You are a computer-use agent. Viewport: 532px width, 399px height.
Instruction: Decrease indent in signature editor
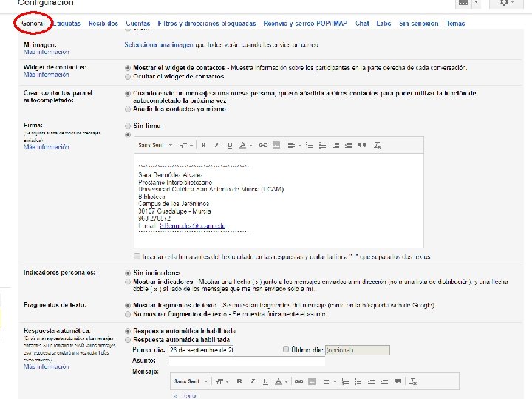pos(335,146)
